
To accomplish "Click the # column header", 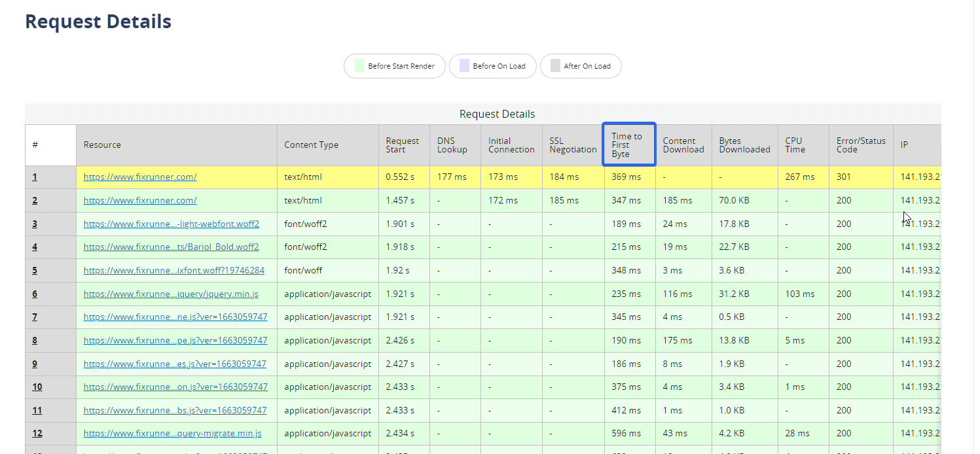I will coord(51,145).
